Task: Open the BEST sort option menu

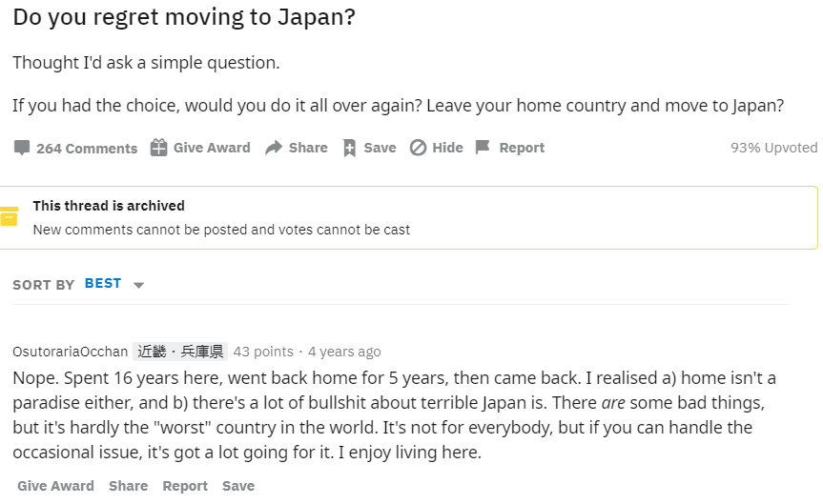Action: [103, 284]
